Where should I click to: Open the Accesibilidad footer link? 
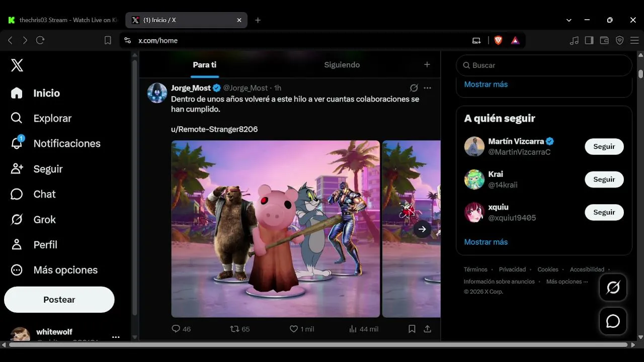[x=587, y=269]
